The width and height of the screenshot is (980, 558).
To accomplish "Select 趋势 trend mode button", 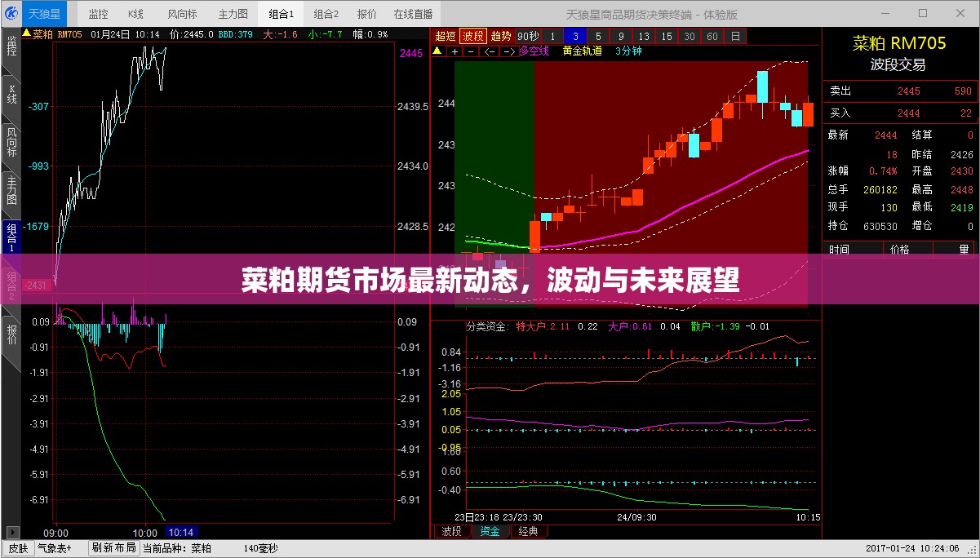I will pyautogui.click(x=501, y=36).
